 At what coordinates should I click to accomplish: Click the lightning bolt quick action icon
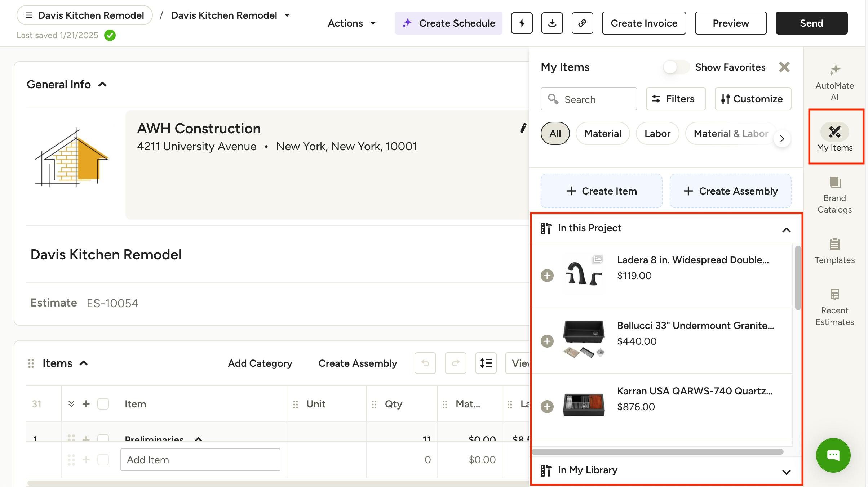[522, 23]
